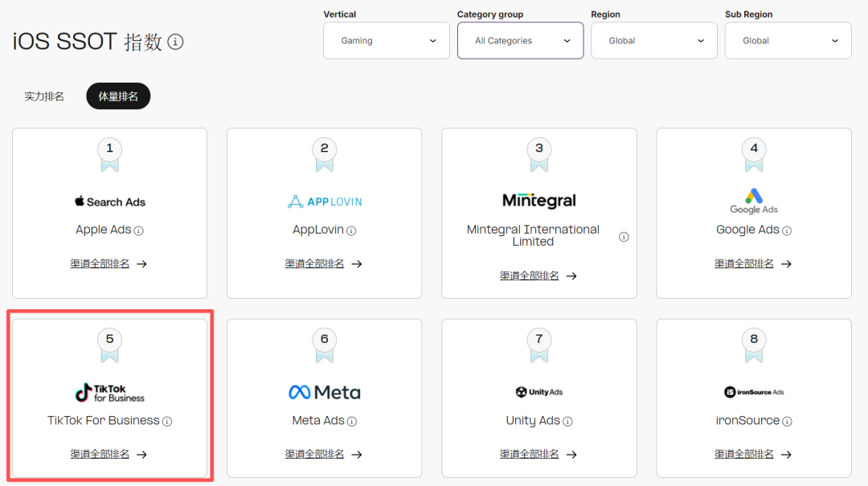Select the 体量排名 tab
The height and width of the screenshot is (486, 868).
point(118,96)
